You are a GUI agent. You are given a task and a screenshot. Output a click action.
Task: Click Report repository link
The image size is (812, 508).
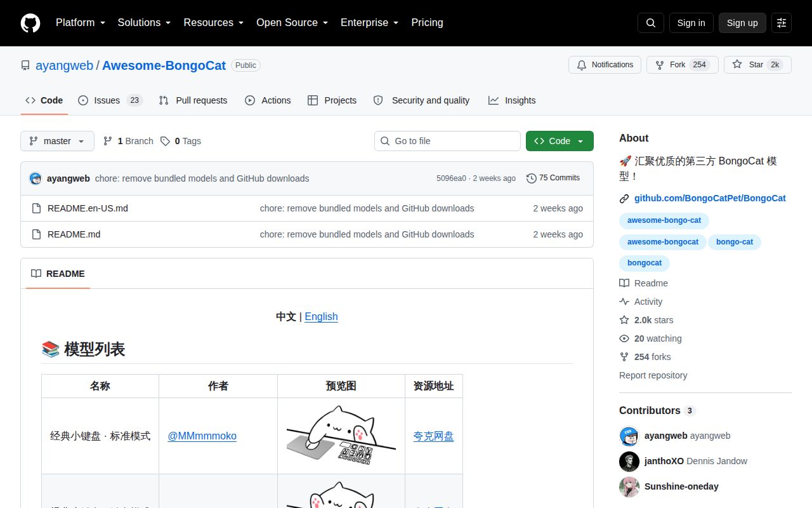[653, 375]
